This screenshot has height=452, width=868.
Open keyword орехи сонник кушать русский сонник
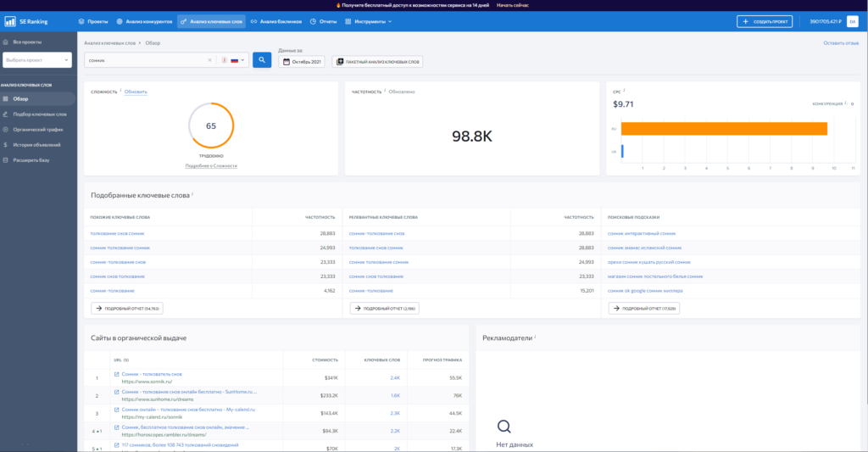click(648, 263)
